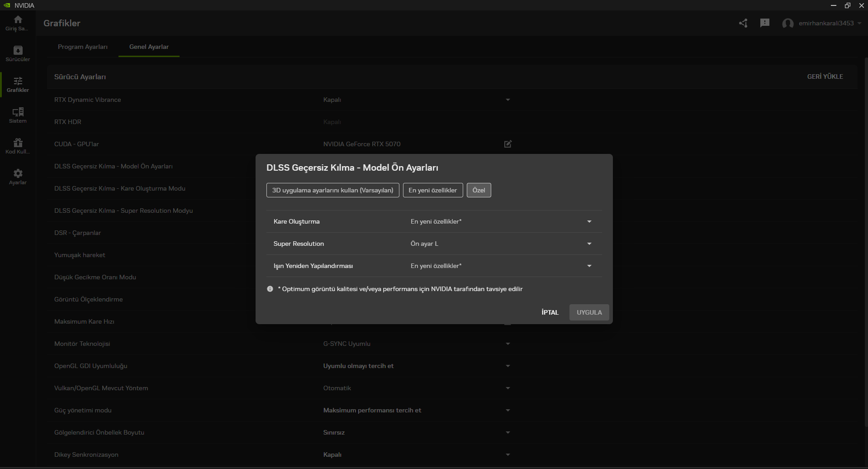Open the OpenGL GDI Uyumluluğu dropdown
Image resolution: width=868 pixels, height=469 pixels.
click(x=508, y=366)
